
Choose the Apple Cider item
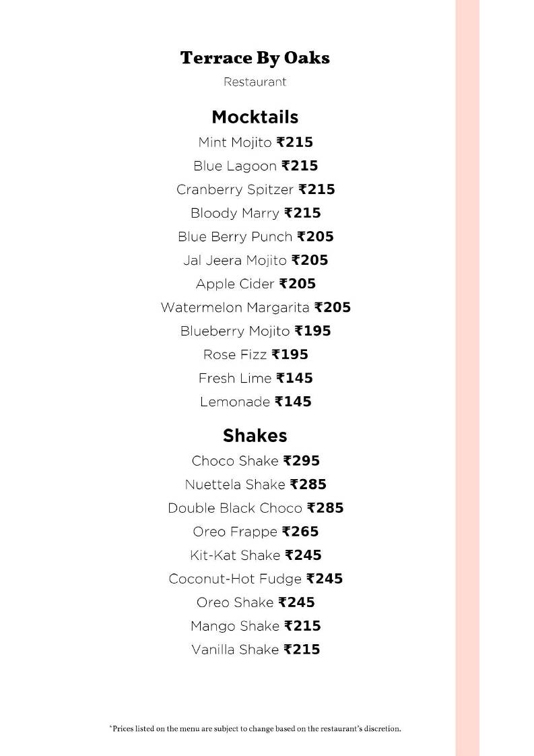point(255,284)
